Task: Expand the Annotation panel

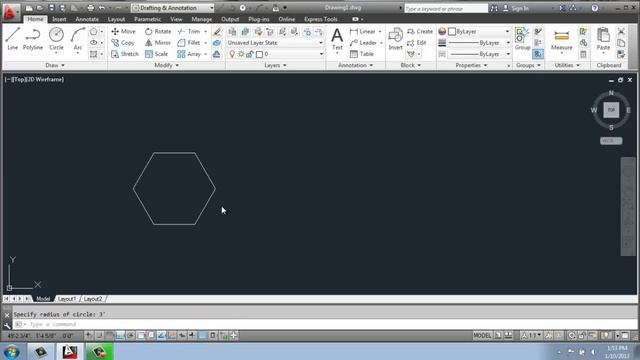Action: 355,65
